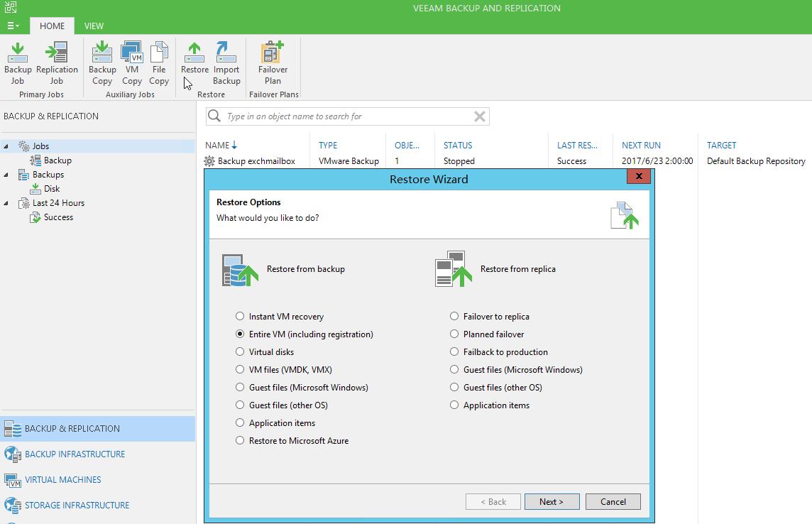Viewport: 812px width, 524px height.
Task: Collapse the Last 24 Hours node
Action: [x=6, y=204]
